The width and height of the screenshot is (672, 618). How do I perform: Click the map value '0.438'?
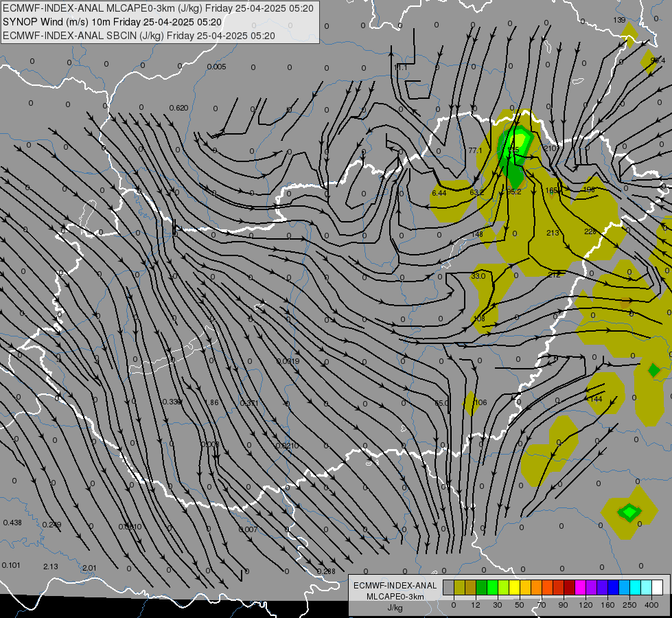(12, 523)
